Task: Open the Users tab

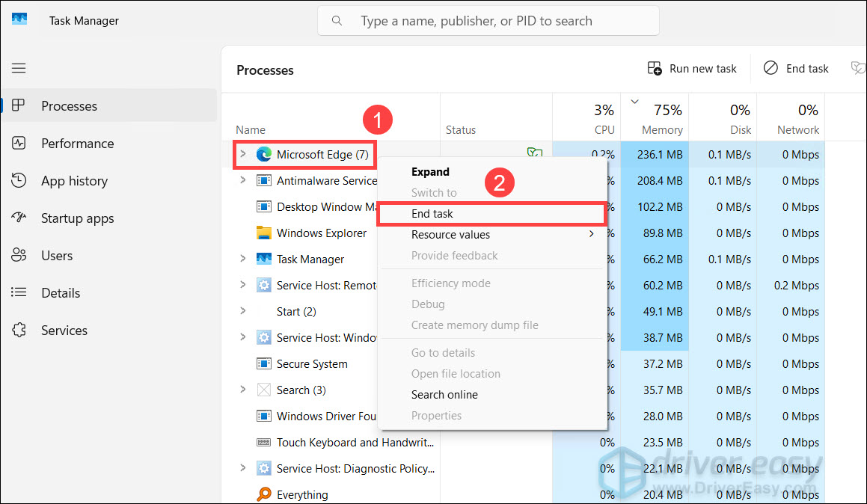Action: pyautogui.click(x=109, y=255)
